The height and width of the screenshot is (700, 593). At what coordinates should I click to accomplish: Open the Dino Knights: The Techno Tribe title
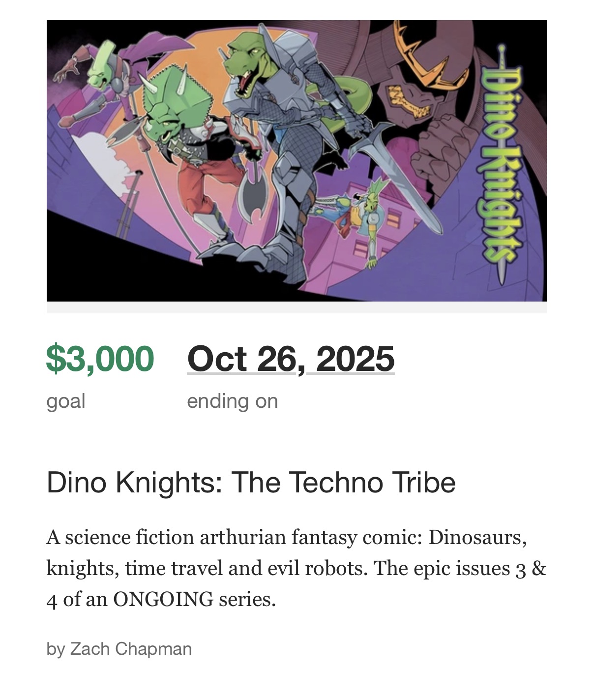coord(251,482)
